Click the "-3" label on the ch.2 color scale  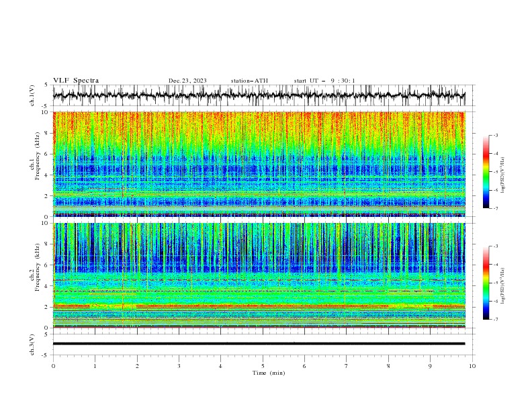pyautogui.click(x=496, y=246)
